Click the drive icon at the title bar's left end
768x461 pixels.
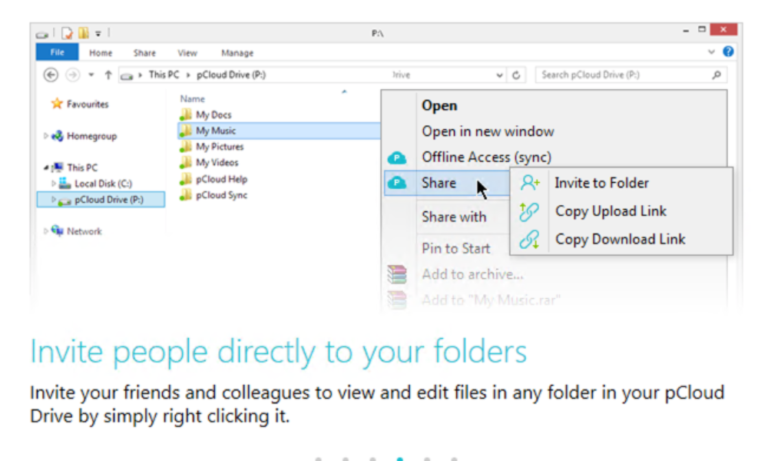click(x=43, y=34)
